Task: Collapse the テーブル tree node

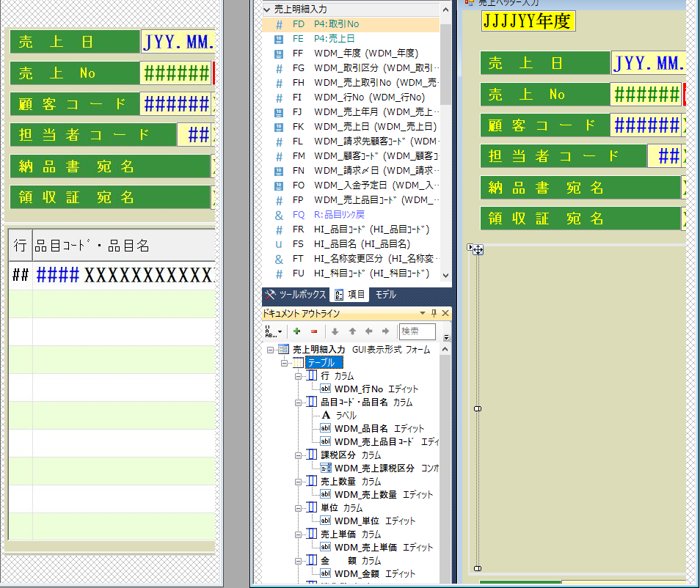Action: [x=285, y=363]
